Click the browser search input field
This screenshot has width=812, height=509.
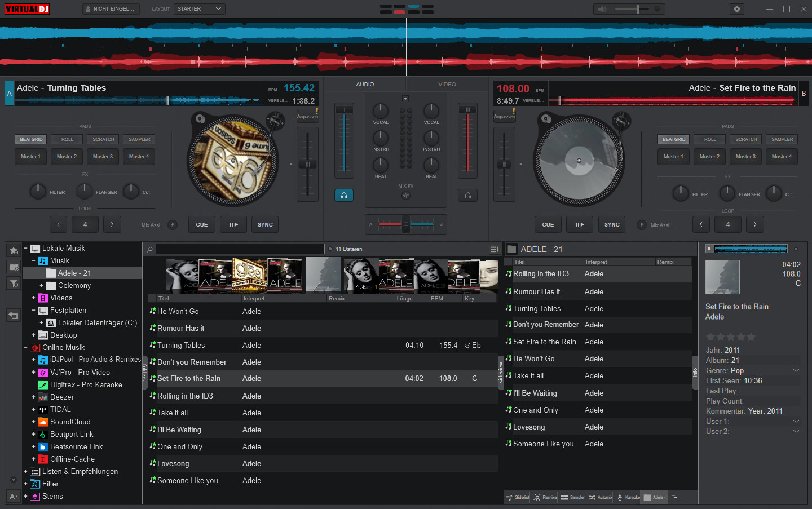240,249
